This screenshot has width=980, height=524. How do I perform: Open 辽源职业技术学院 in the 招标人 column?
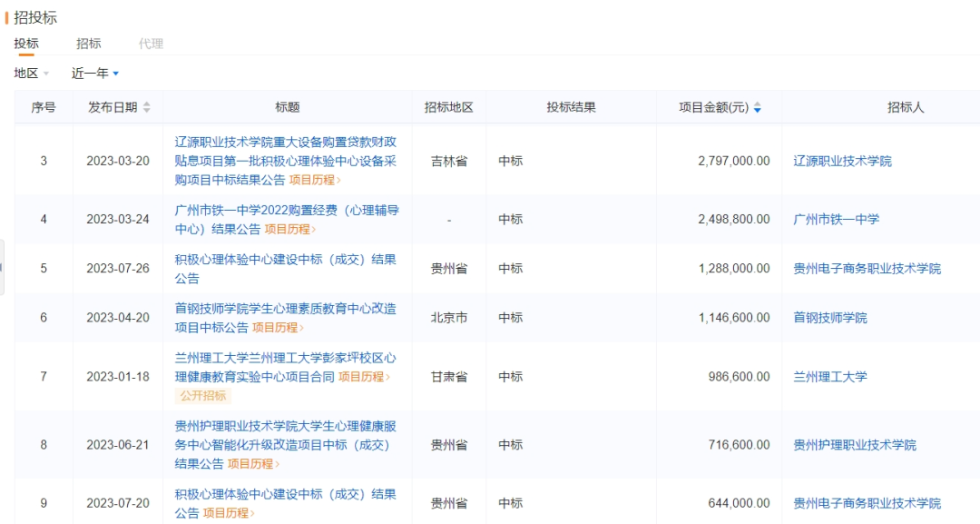[x=842, y=162]
